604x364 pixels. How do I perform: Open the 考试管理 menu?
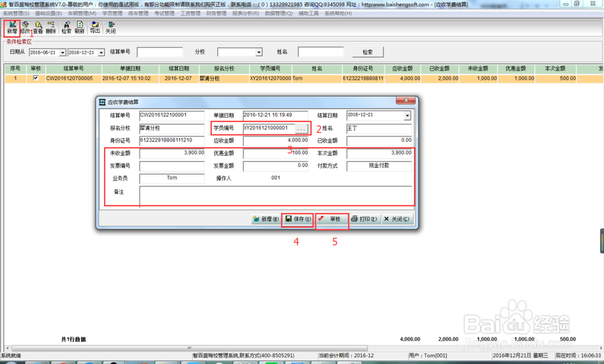click(164, 13)
